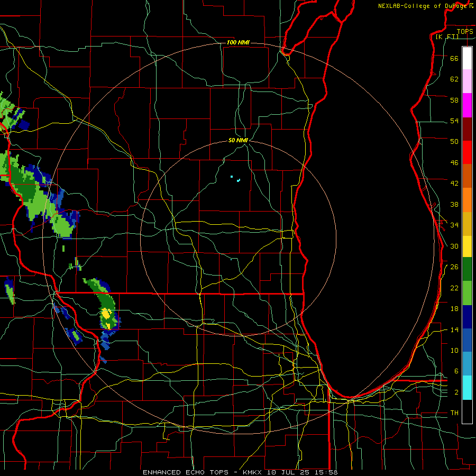Image resolution: width=476 pixels, height=476 pixels.
Task: Click the "22" legend value
Action: (454, 288)
